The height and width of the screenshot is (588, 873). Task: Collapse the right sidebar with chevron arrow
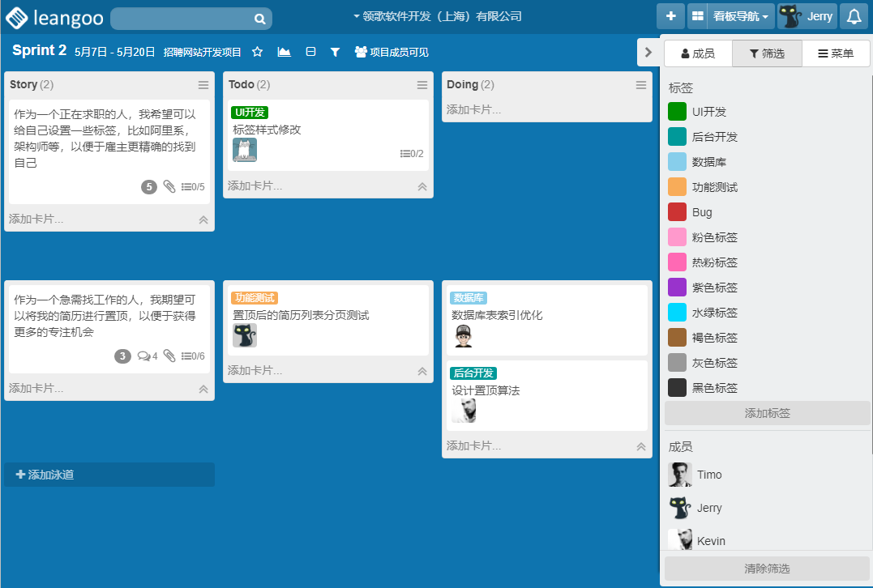[648, 52]
